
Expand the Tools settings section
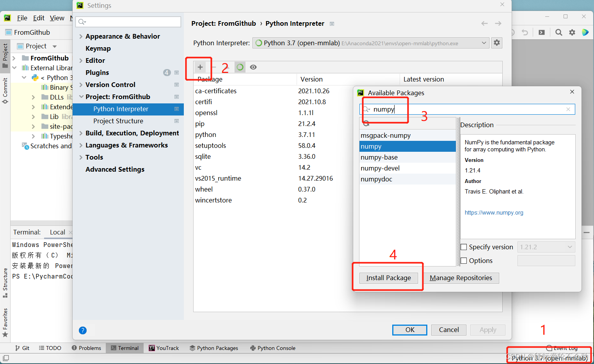coord(81,157)
